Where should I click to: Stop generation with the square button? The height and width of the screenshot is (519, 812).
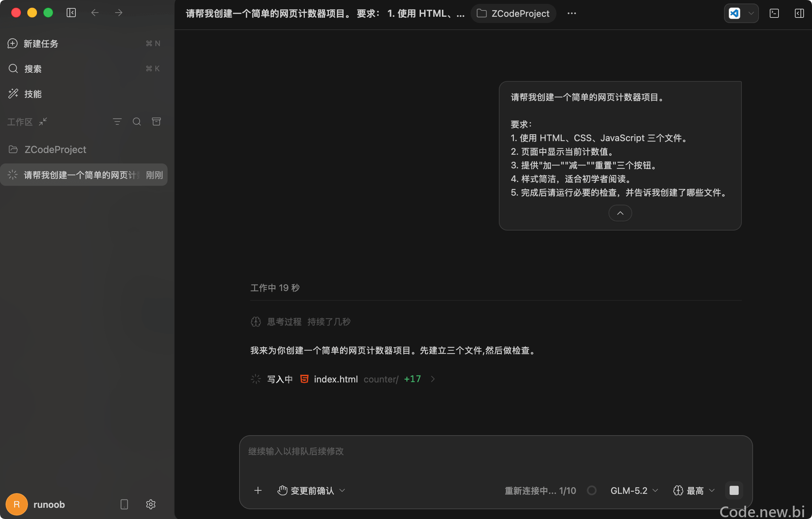pos(734,490)
